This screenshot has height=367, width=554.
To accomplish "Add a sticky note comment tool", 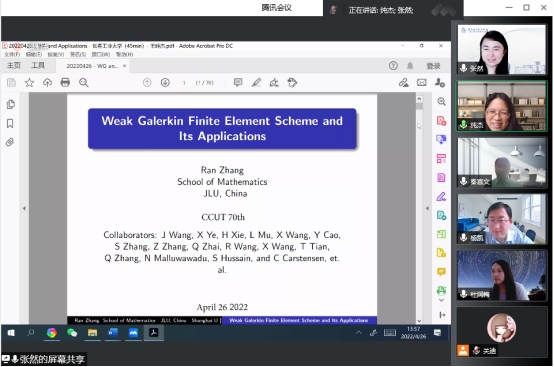I will 238,83.
